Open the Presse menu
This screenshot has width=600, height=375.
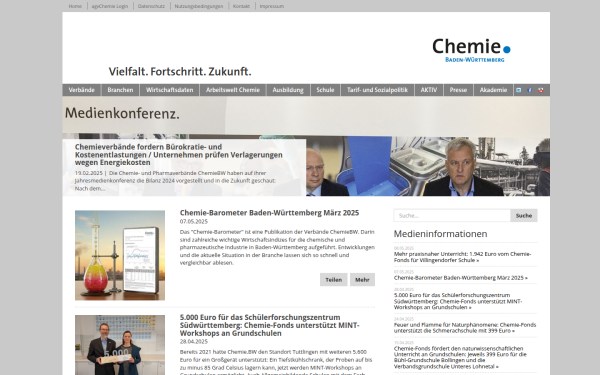[x=458, y=90]
